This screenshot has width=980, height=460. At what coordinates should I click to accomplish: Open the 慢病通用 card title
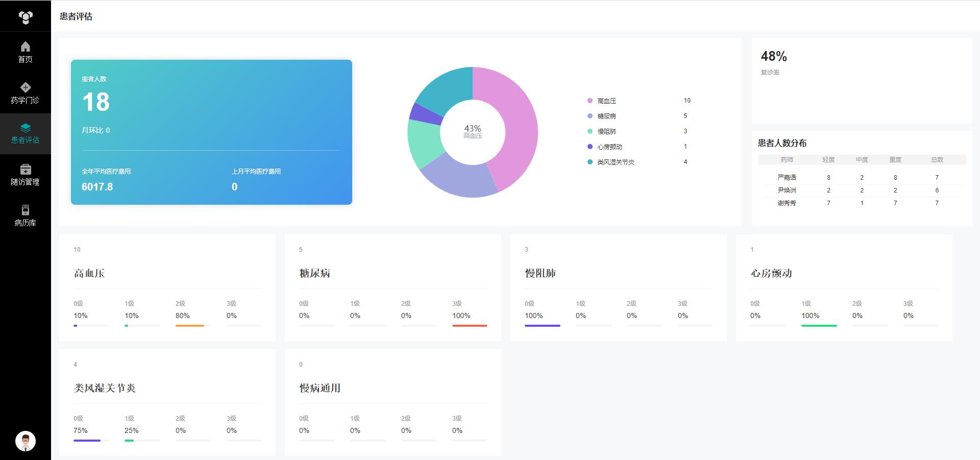point(320,389)
